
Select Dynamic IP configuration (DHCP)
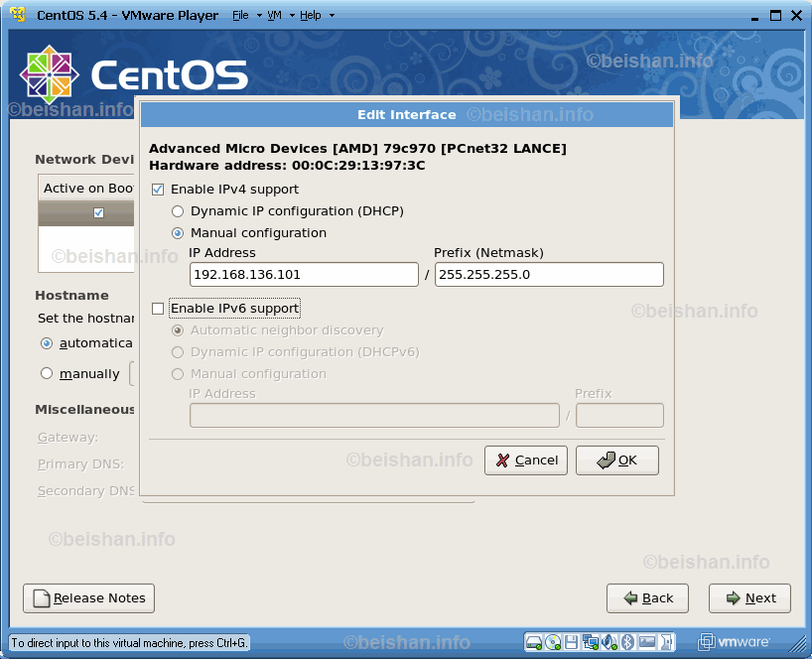[x=178, y=211]
